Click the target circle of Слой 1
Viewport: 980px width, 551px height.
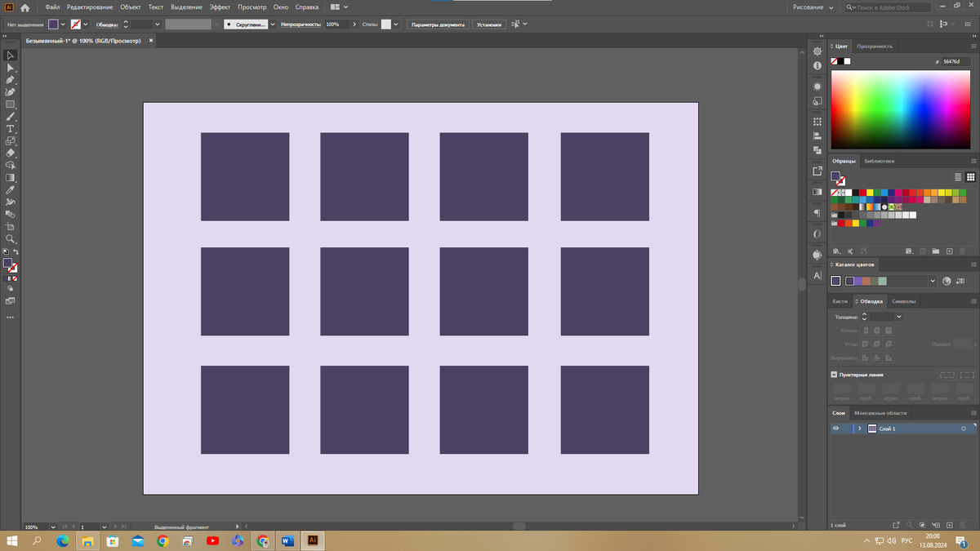(964, 429)
